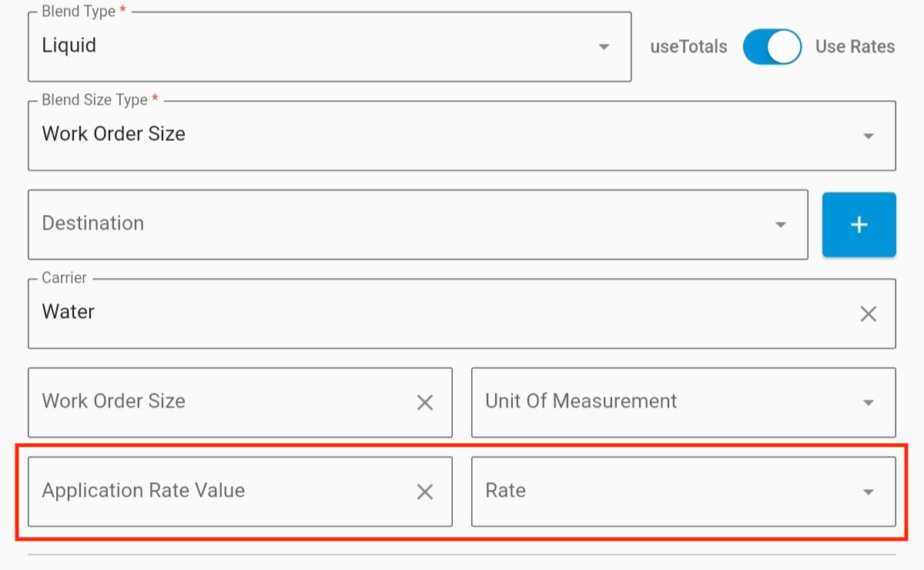This screenshot has width=924, height=570.
Task: Click the Unit Of Measurement arrow
Action: click(x=868, y=402)
